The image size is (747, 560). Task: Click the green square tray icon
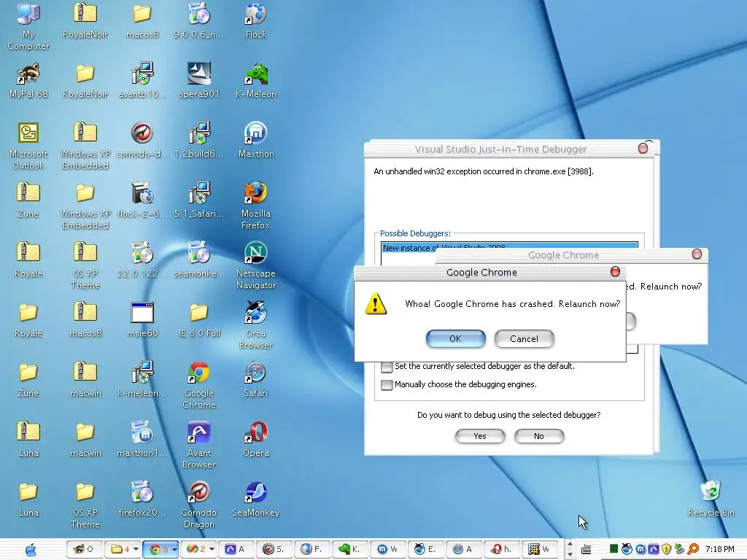pos(614,550)
